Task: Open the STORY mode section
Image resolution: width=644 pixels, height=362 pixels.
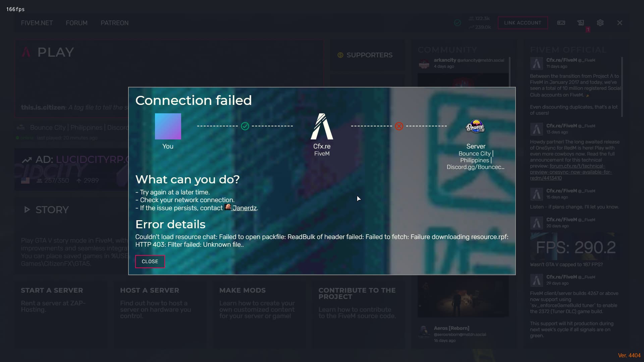Action: (x=52, y=210)
